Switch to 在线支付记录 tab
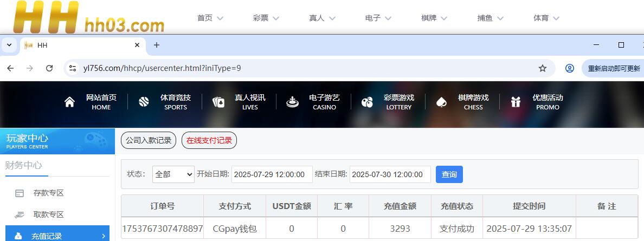644x241 pixels. coord(209,140)
